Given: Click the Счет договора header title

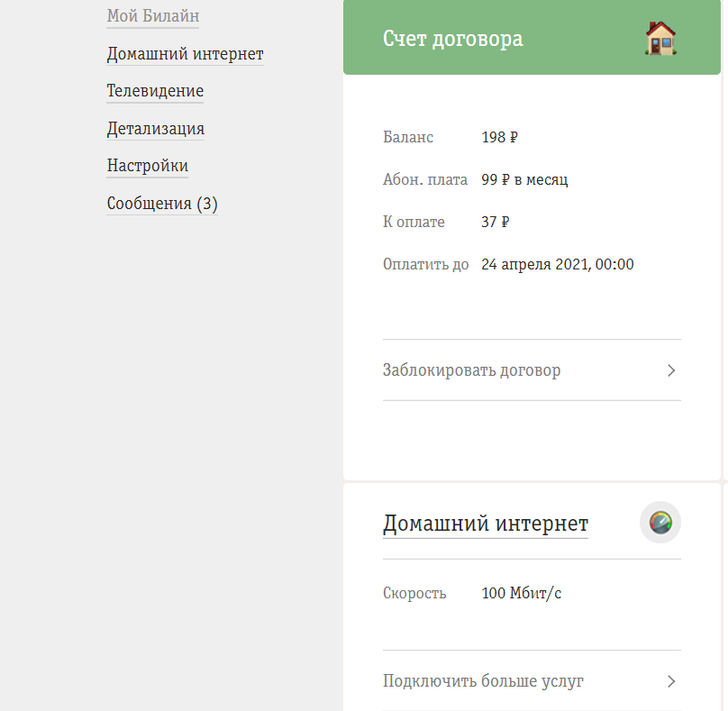Looking at the screenshot, I should 452,39.
